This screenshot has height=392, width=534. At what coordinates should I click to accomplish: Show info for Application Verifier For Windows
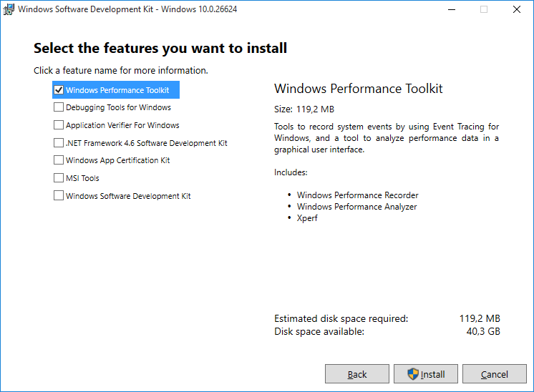click(122, 125)
